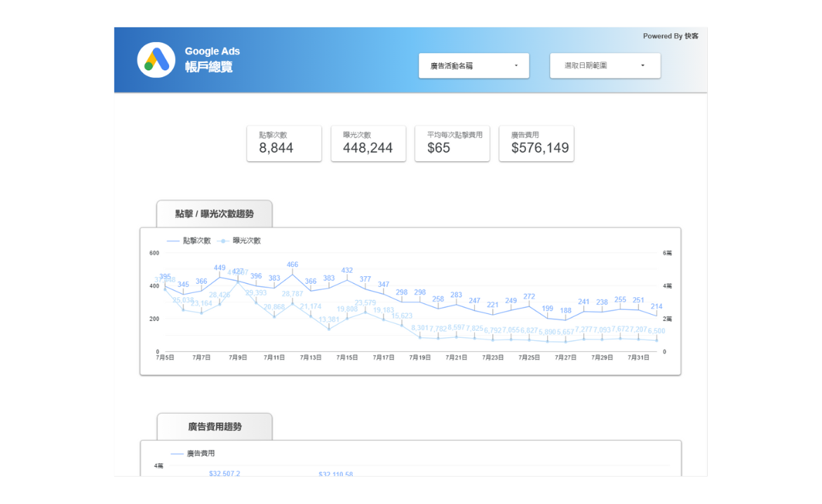Click the 7月31日 axis label

tap(638, 357)
